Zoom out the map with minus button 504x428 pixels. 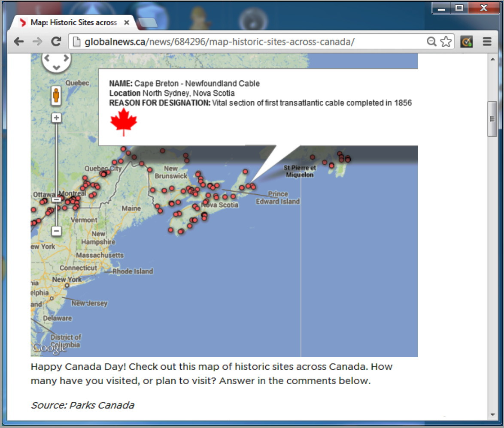coord(56,231)
